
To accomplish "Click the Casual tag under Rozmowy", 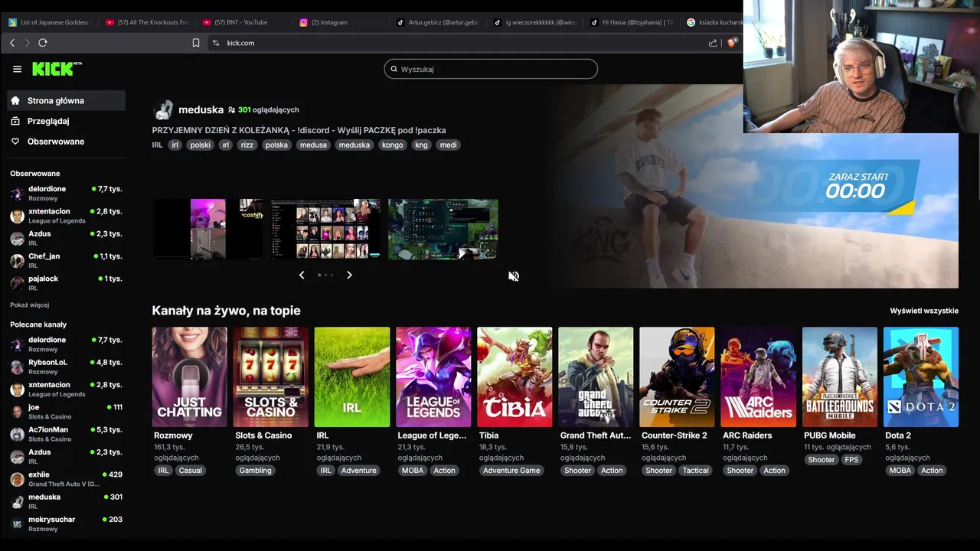I will [191, 471].
